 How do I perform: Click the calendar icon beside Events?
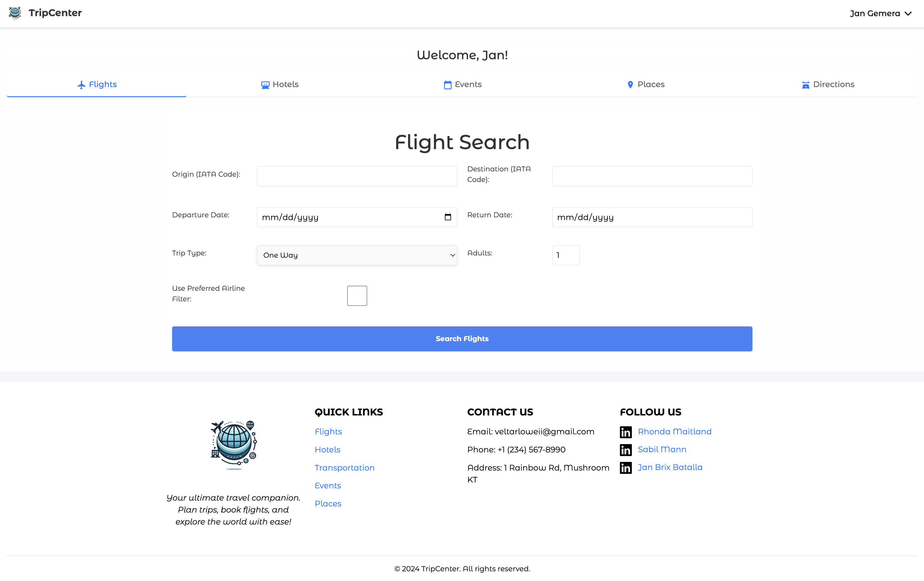coord(448,85)
